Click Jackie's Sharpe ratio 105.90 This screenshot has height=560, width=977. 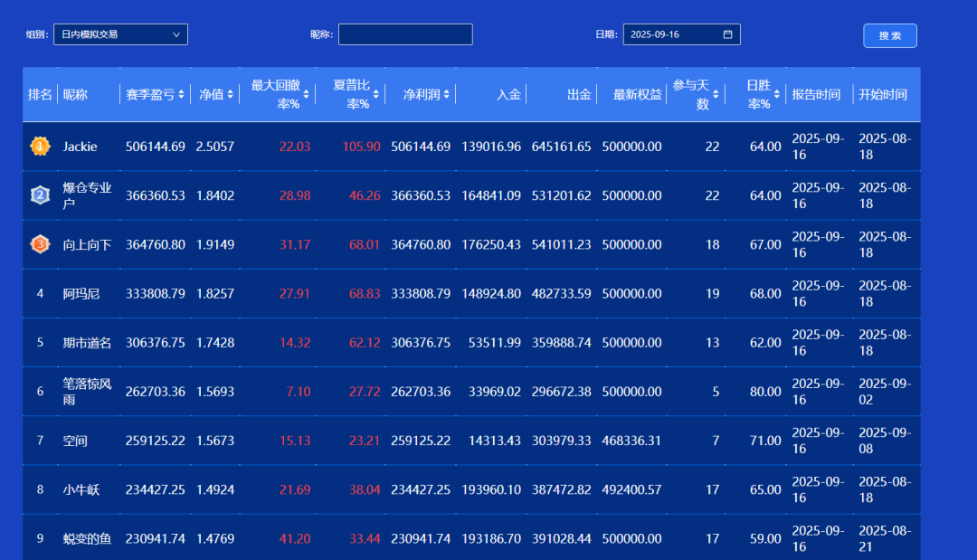point(361,147)
